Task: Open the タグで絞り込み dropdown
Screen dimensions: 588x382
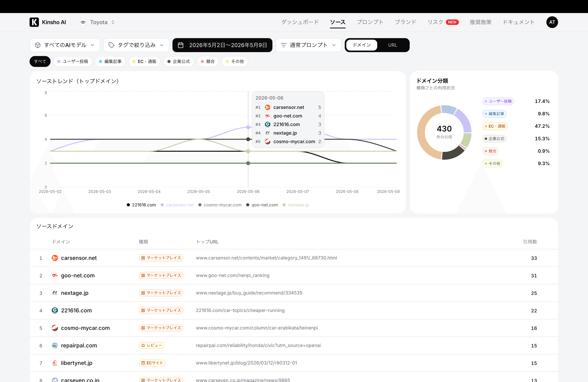Action: [136, 45]
